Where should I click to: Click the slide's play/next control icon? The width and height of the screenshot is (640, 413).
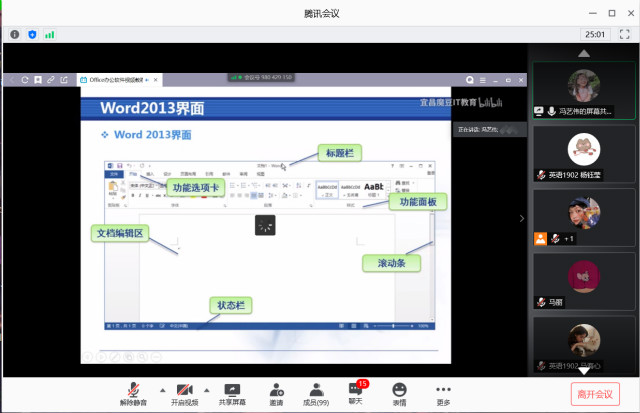(x=101, y=357)
